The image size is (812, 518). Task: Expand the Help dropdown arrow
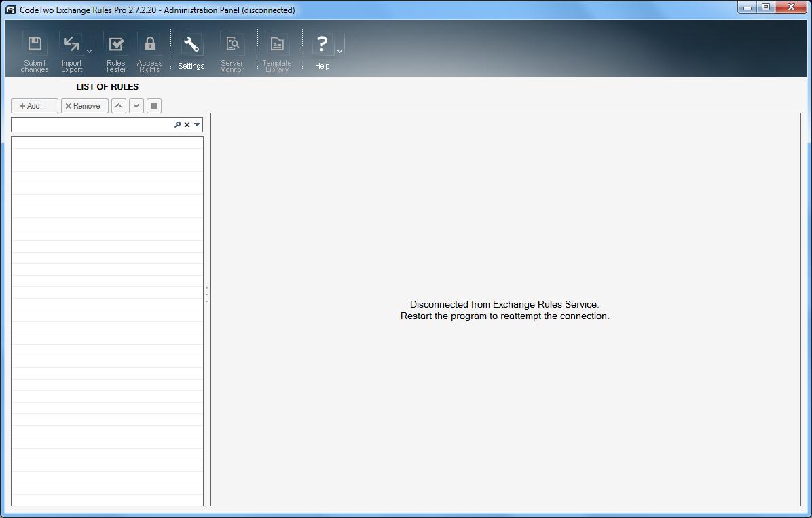(x=339, y=52)
